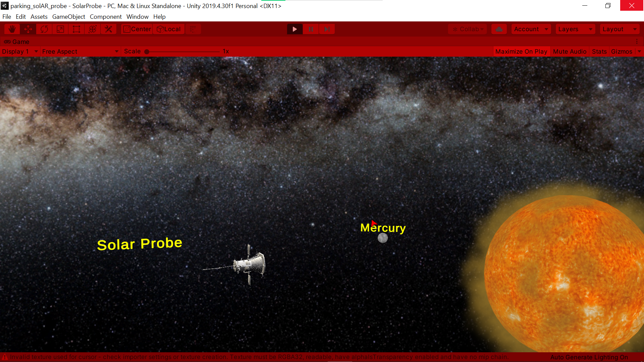Click the Scale slider handle
This screenshot has width=644, height=362.
[147, 52]
